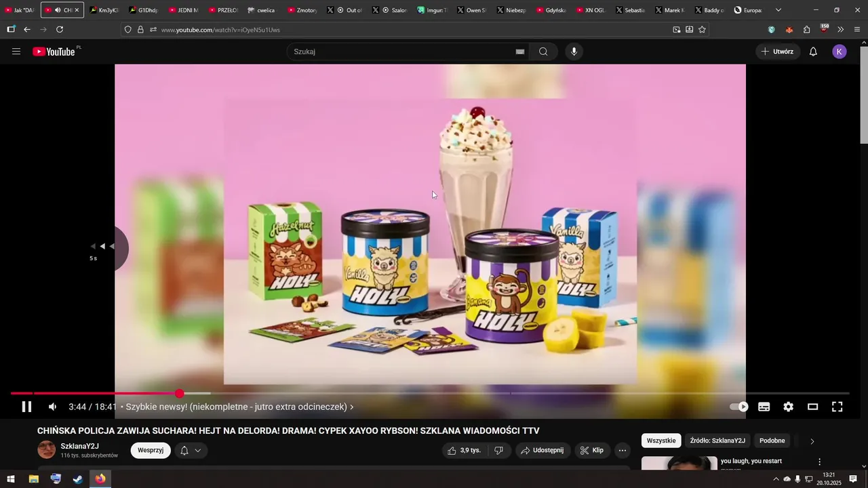Image resolution: width=868 pixels, height=488 pixels.
Task: Open the video settings gear
Action: (788, 407)
